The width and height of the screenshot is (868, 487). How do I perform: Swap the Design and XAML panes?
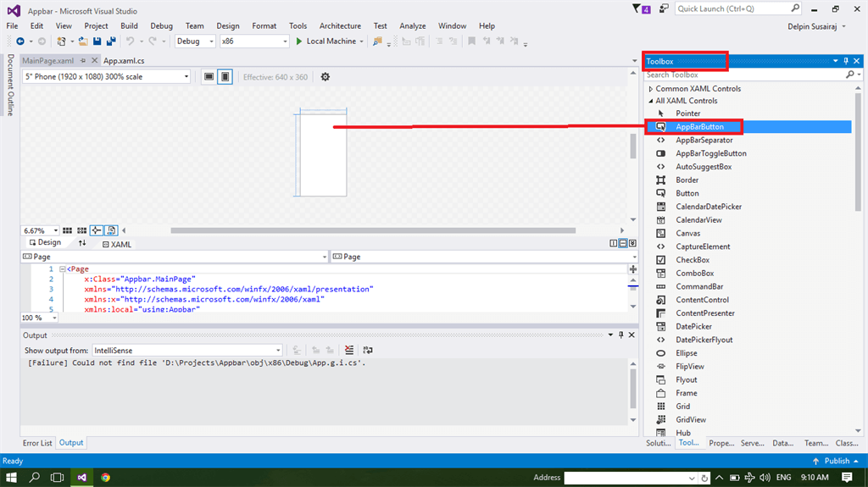point(82,243)
